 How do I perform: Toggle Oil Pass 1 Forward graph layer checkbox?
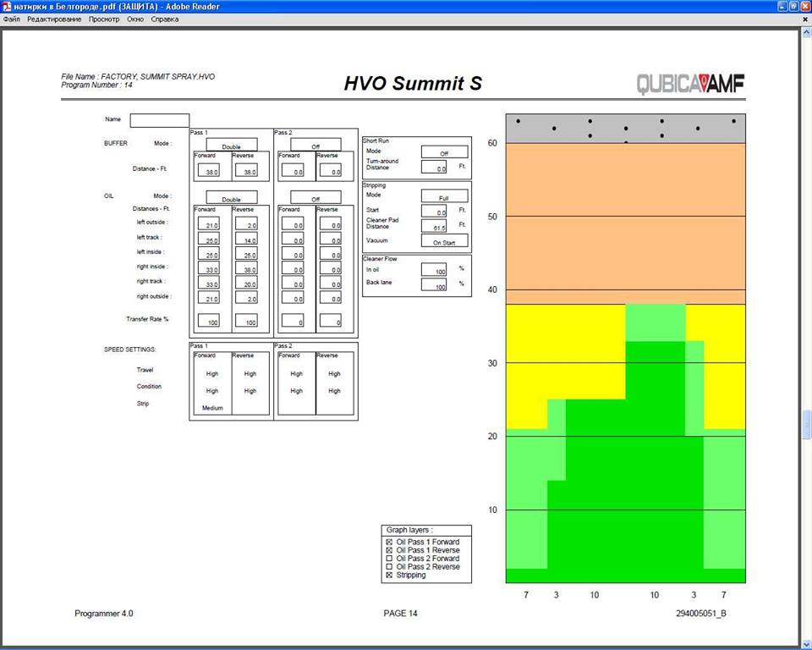(389, 542)
